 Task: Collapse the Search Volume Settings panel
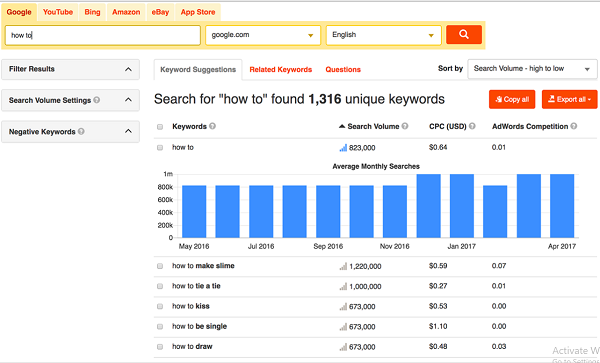pyautogui.click(x=129, y=100)
